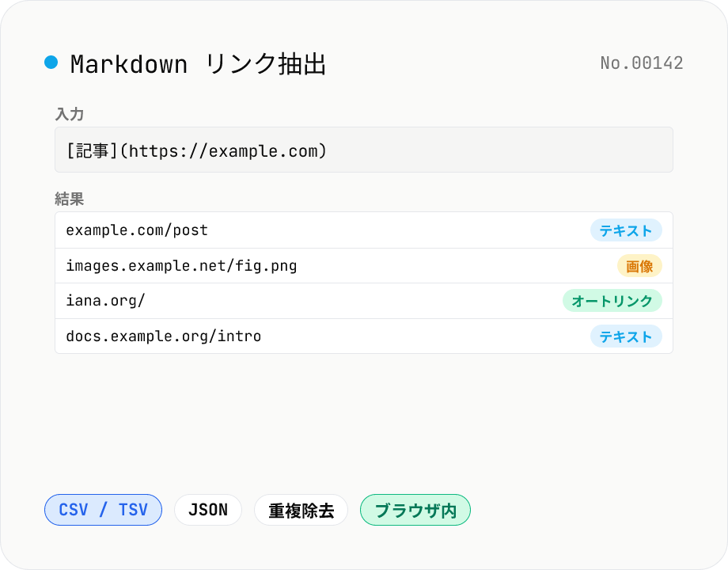728x570 pixels.
Task: Click the Markdown リンク抽出 title
Action: click(199, 63)
